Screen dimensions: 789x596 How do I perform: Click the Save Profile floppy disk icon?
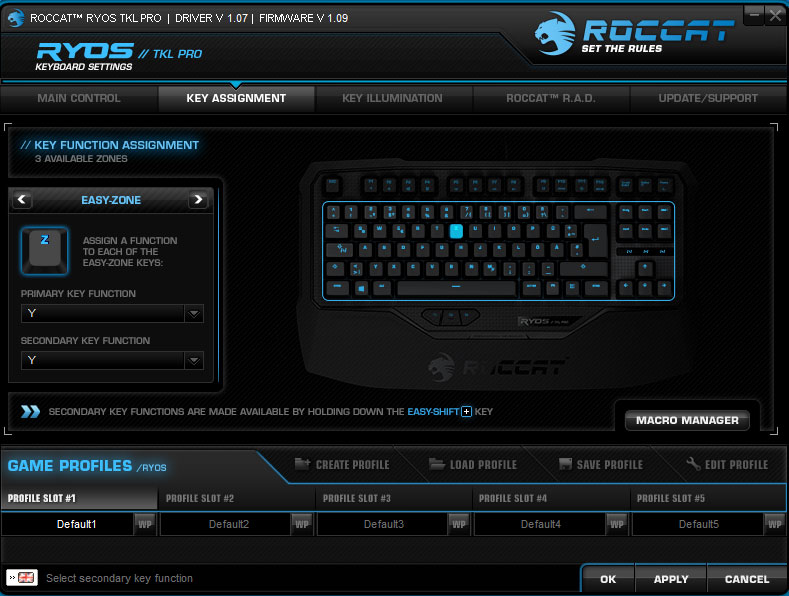[x=566, y=464]
